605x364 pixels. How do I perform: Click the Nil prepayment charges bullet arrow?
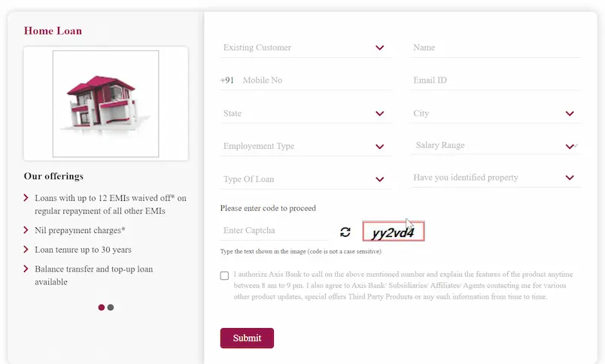pyautogui.click(x=26, y=230)
